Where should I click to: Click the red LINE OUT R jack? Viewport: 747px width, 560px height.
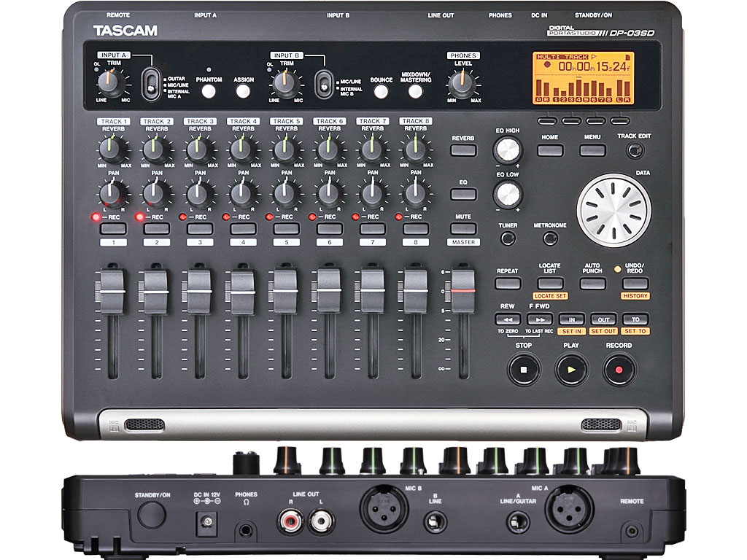tap(290, 521)
